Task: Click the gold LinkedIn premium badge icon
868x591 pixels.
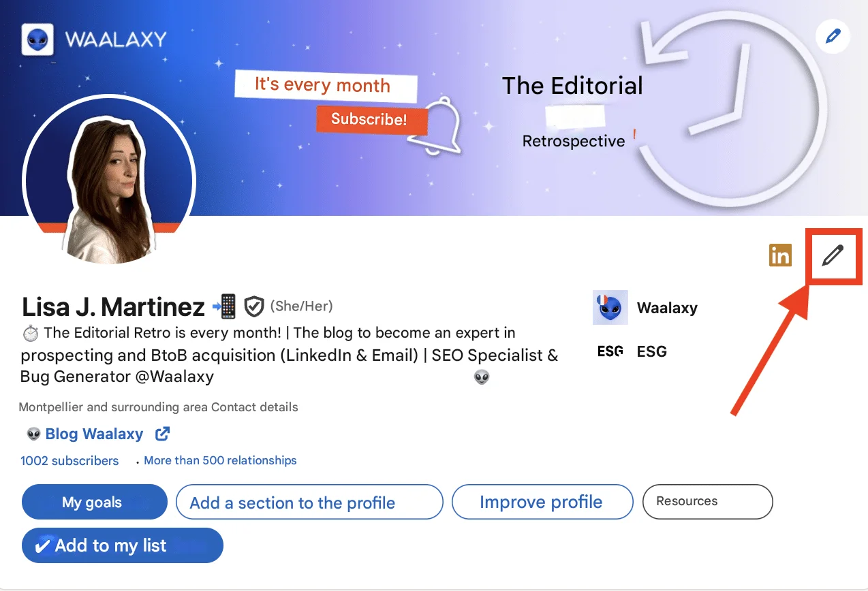Action: 780,255
